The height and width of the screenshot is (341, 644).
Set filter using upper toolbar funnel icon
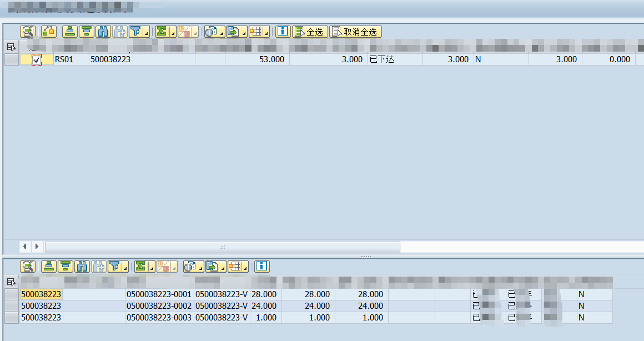pos(136,32)
